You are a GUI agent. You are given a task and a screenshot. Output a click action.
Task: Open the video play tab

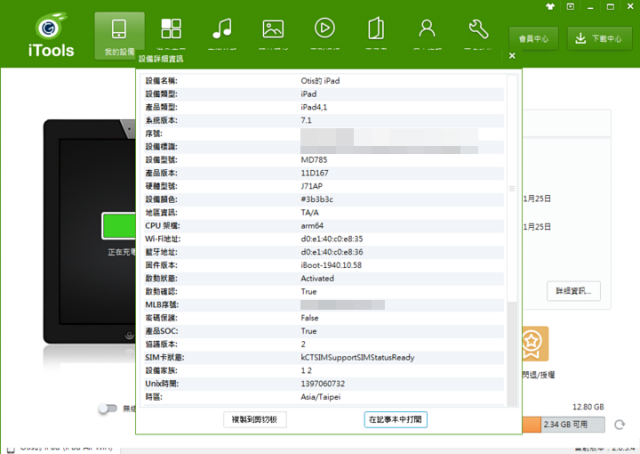click(324, 28)
